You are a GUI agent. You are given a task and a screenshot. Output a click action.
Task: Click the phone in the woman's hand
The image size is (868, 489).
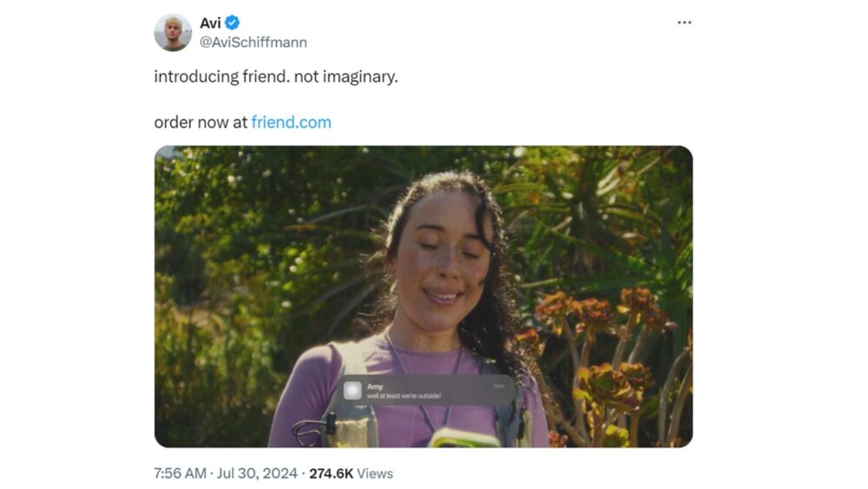(x=464, y=438)
